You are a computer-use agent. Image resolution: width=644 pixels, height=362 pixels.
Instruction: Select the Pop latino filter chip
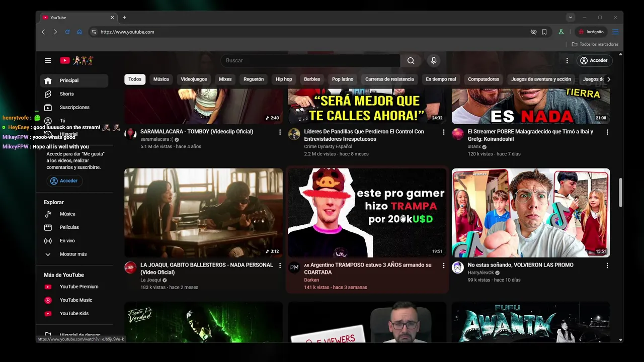343,79
